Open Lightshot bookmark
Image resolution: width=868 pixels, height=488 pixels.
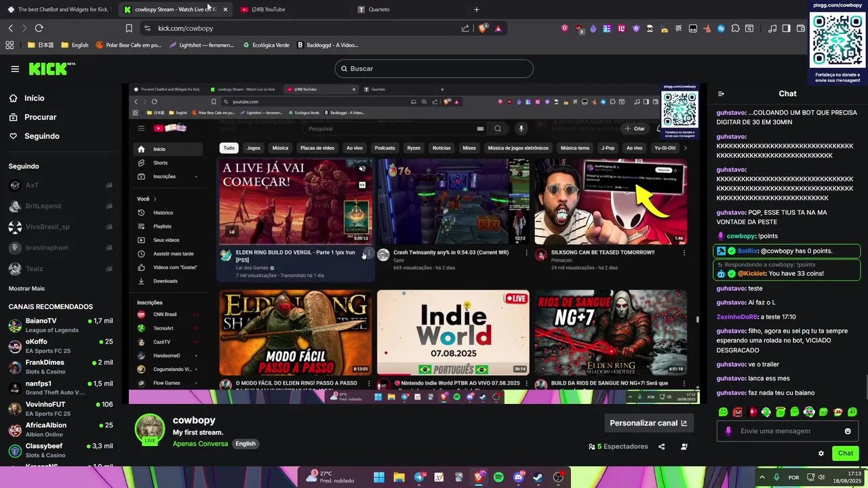pos(201,45)
